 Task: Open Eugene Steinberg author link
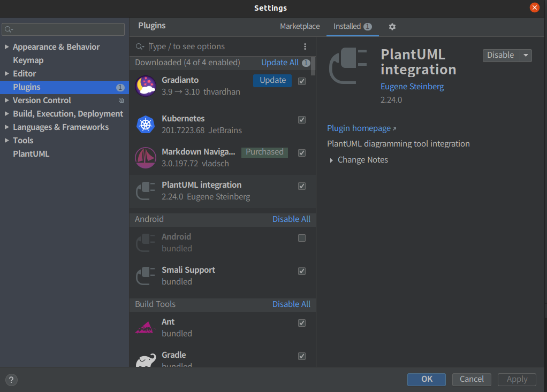(412, 87)
